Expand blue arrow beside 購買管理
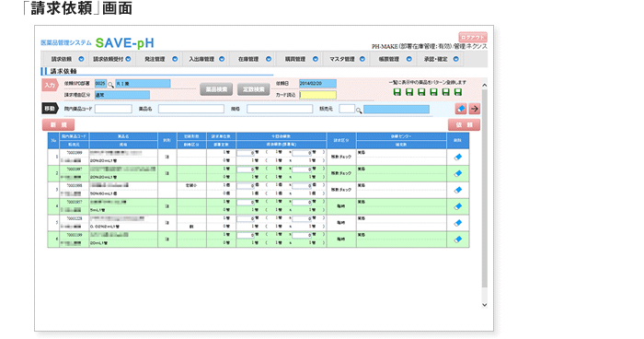Screen dimensions: 644x339 click(316, 59)
